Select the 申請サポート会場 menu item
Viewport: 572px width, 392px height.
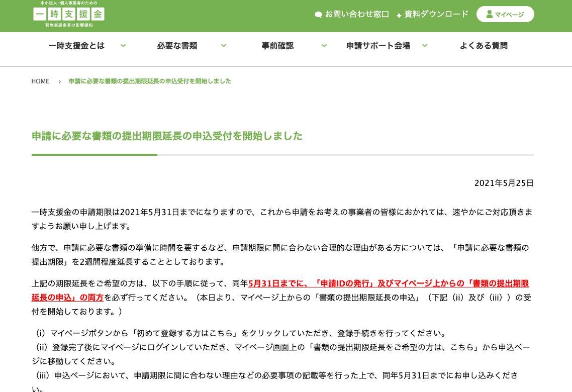pyautogui.click(x=378, y=46)
